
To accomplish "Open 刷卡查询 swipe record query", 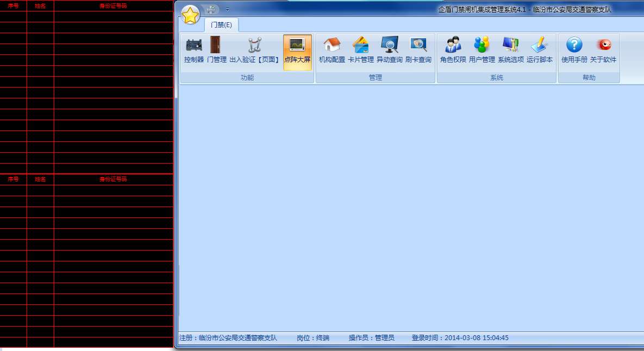I will (418, 51).
